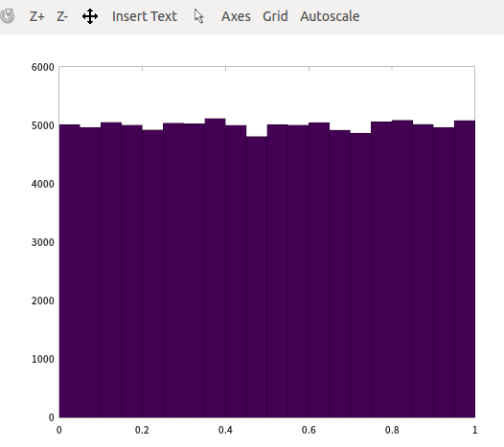Viewport: 504px width, 447px height.
Task: Click the rotate icon in toolbar
Action: click(x=7, y=16)
